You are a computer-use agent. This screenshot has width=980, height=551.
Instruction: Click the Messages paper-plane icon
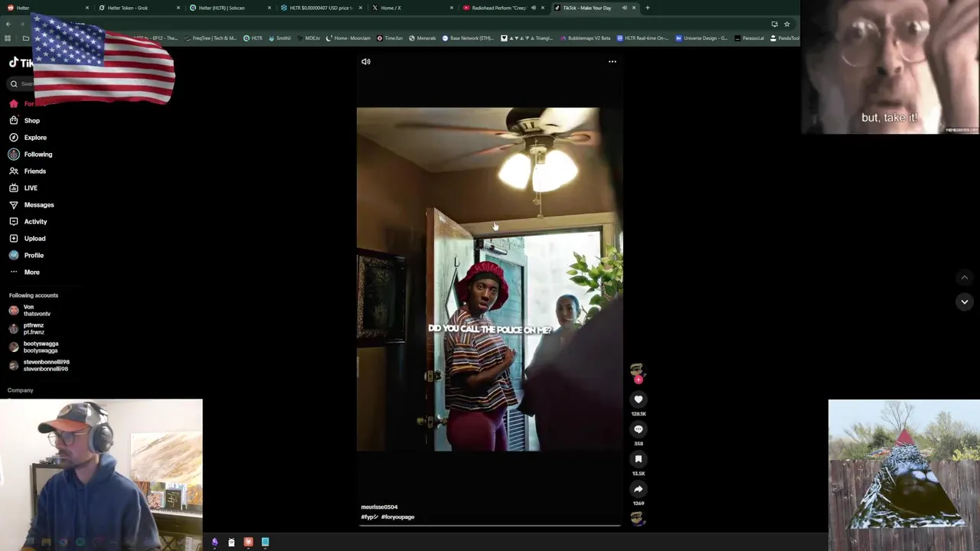pos(14,204)
